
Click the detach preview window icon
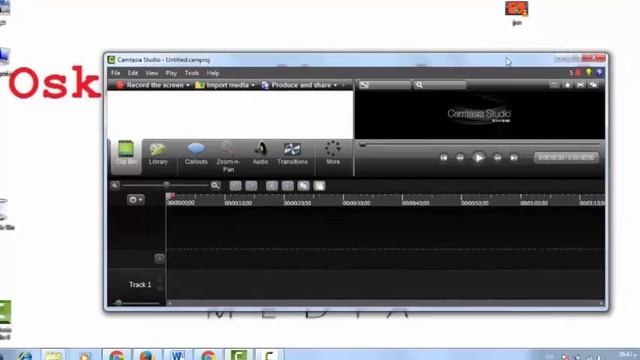click(x=593, y=85)
